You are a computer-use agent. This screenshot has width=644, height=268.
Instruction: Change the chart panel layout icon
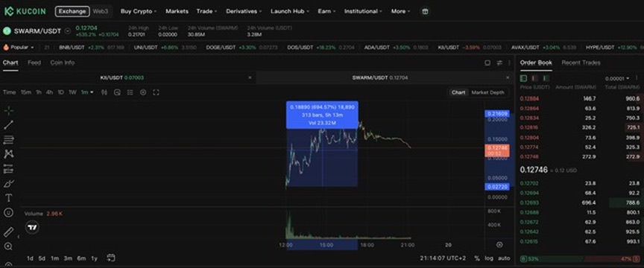coord(487,63)
